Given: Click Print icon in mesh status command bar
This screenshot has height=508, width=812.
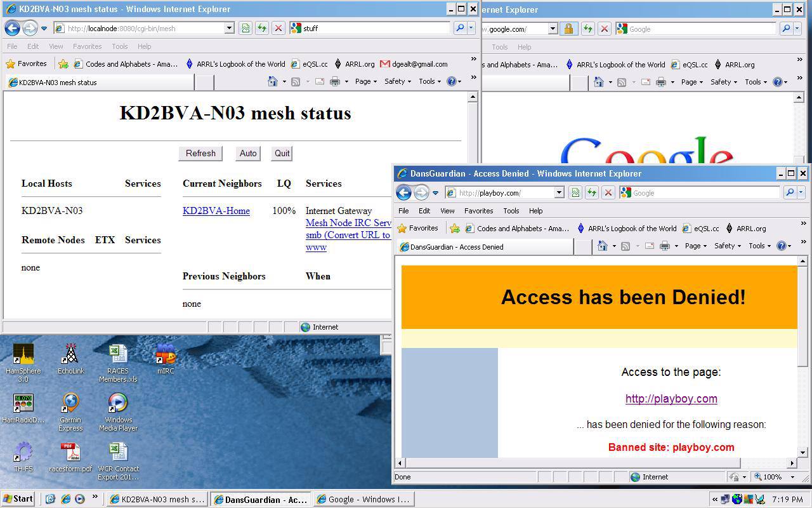Looking at the screenshot, I should (x=335, y=81).
